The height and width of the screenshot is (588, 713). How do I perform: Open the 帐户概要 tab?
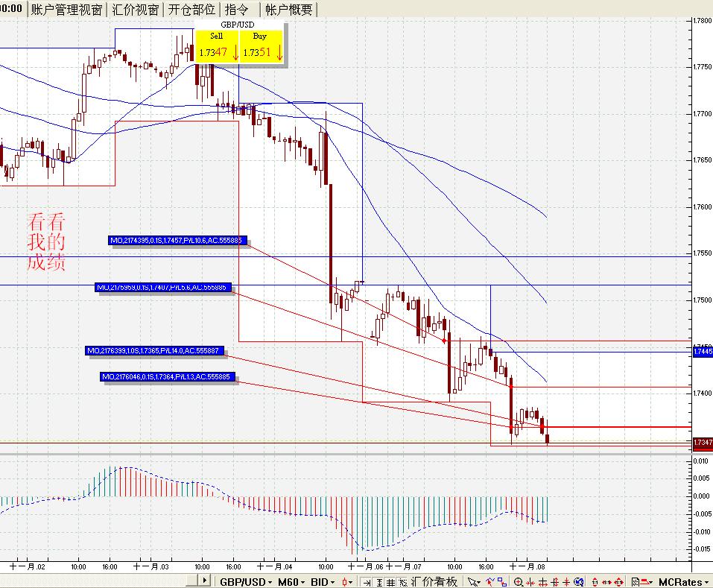[x=289, y=9]
